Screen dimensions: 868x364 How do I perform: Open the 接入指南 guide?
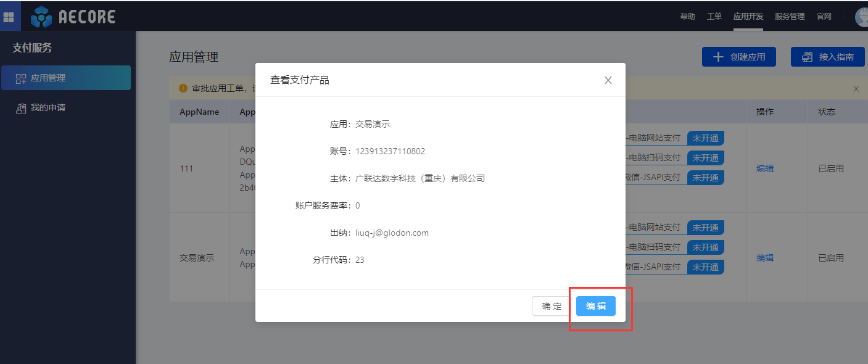[x=827, y=57]
